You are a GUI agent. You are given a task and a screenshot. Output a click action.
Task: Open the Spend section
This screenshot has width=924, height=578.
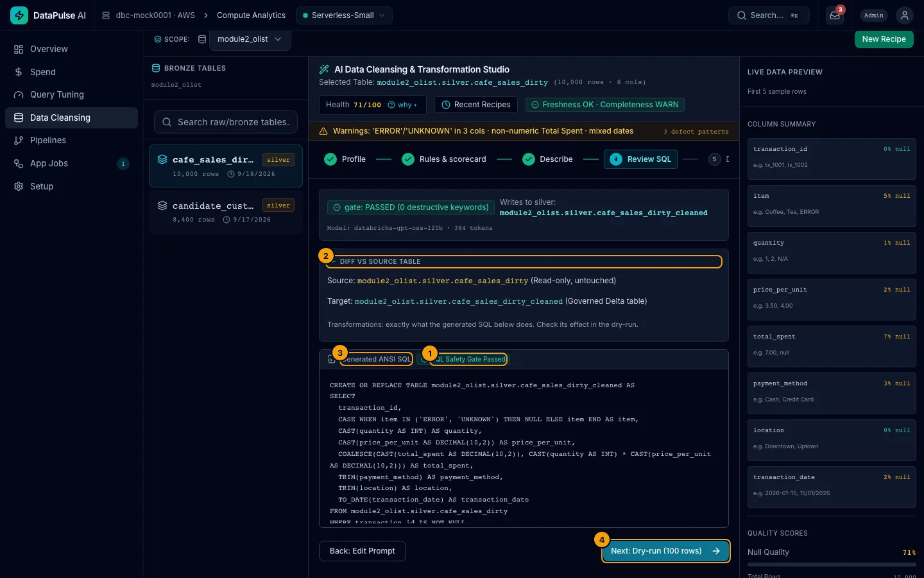[71, 72]
